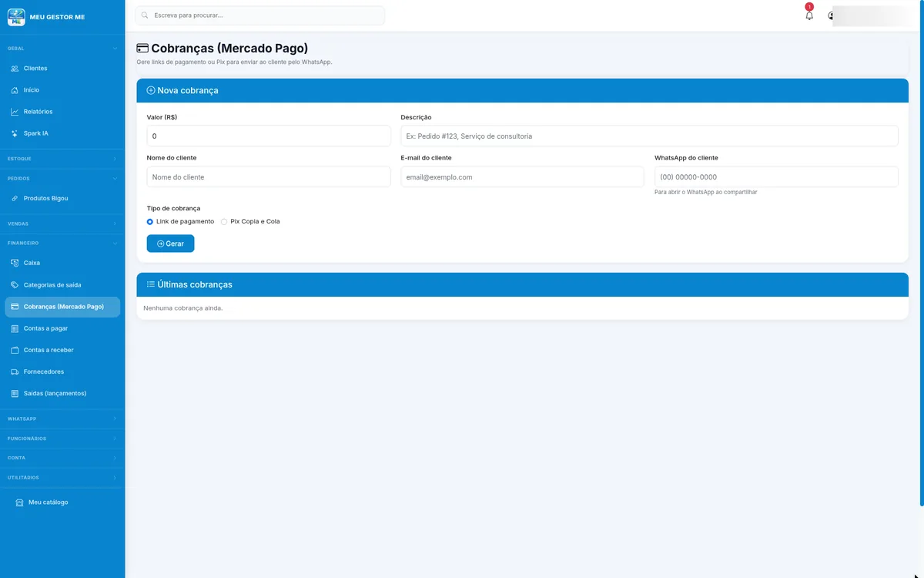Open the Produtos Bigou sidebar link
The image size is (924, 578).
(62, 198)
